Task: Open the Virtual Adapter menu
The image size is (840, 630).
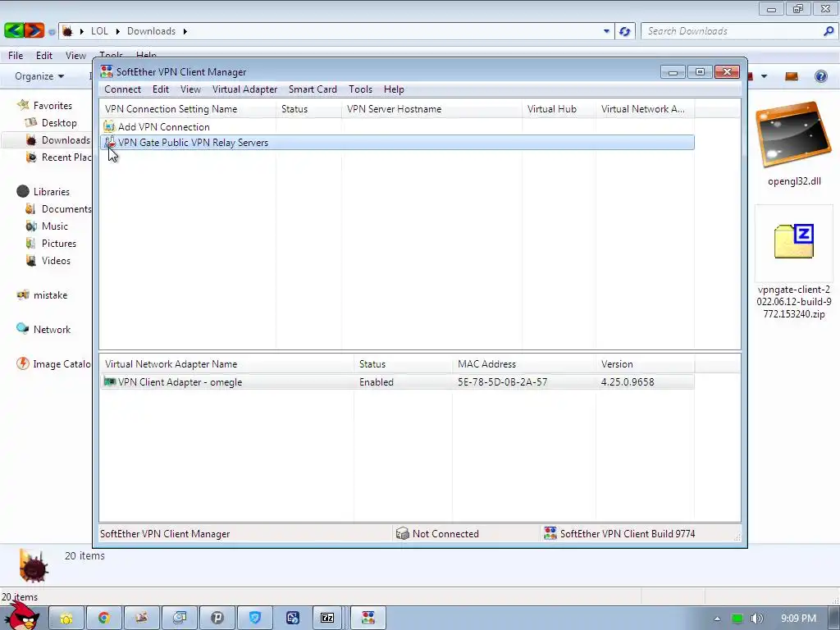Action: pyautogui.click(x=244, y=89)
